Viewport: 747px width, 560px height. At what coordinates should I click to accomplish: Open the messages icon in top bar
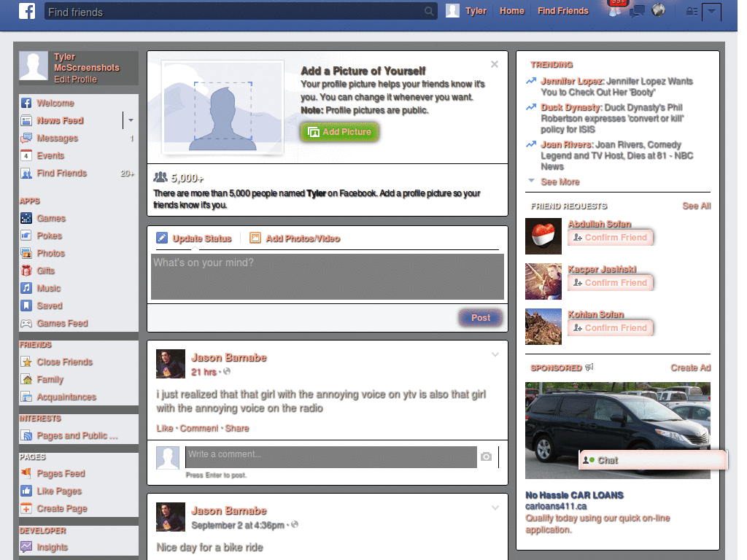637,10
